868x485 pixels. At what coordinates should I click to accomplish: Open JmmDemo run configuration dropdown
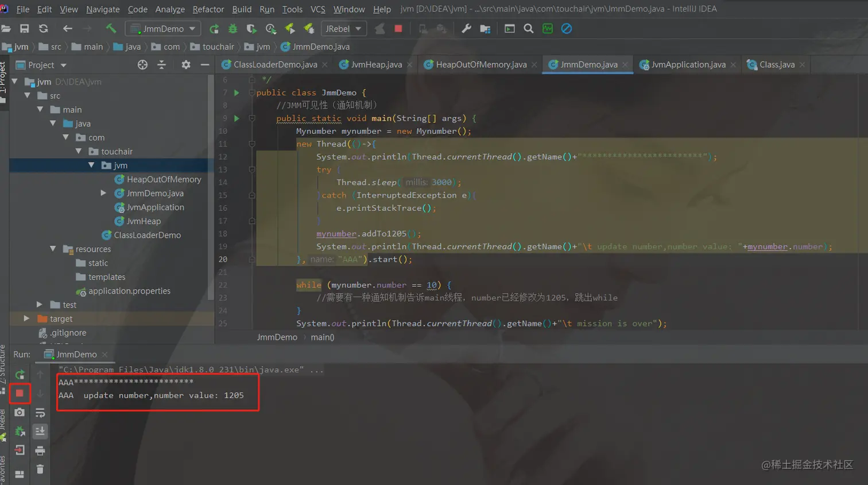click(x=164, y=29)
